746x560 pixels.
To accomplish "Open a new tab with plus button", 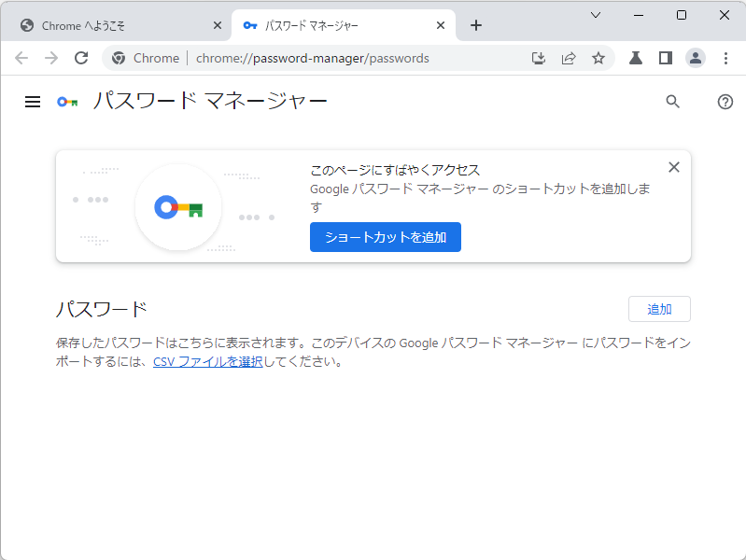I will [x=476, y=25].
